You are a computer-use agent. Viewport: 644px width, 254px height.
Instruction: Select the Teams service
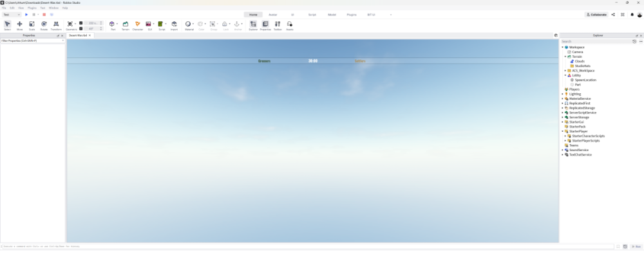click(x=573, y=145)
